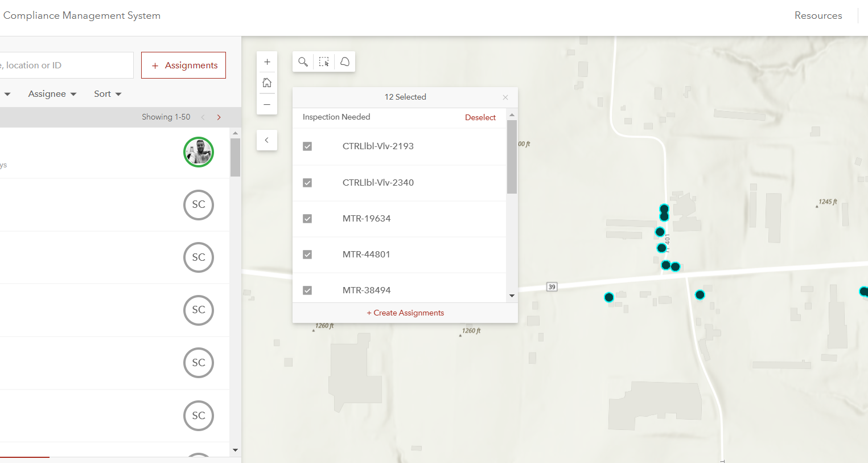This screenshot has width=868, height=463.
Task: Deselect the Inspection Needed items
Action: (x=480, y=117)
